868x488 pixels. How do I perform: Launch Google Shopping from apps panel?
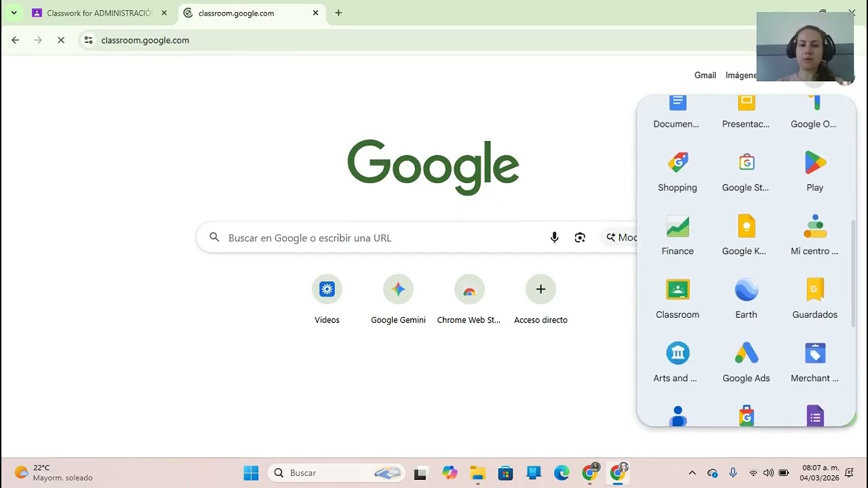677,172
